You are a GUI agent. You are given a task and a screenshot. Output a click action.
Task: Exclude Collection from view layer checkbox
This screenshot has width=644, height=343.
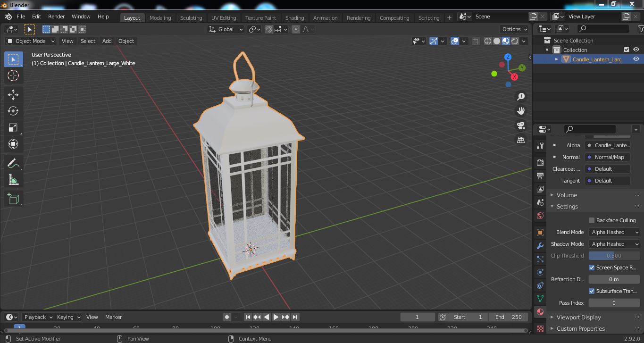coord(627,50)
